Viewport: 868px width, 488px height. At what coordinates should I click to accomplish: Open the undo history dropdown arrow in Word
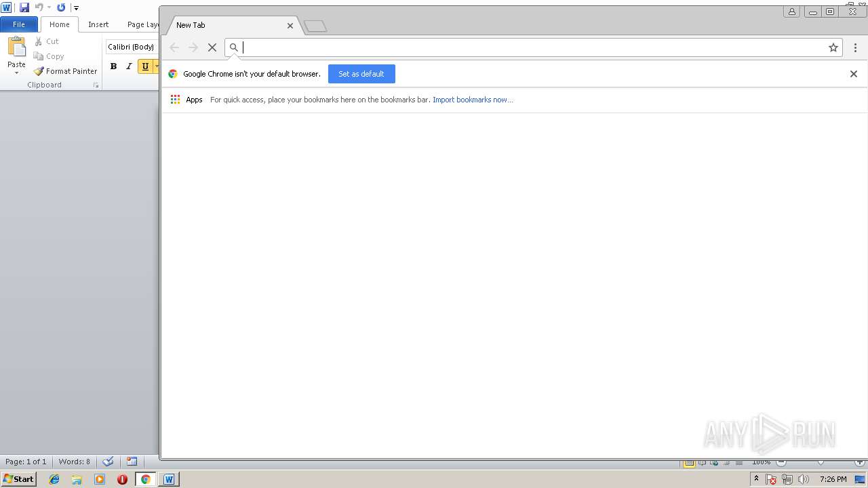(49, 7)
